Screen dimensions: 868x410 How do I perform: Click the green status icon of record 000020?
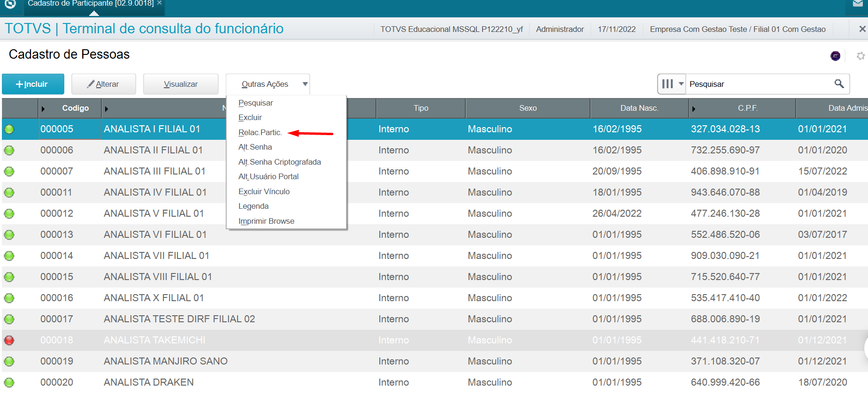coord(9,382)
